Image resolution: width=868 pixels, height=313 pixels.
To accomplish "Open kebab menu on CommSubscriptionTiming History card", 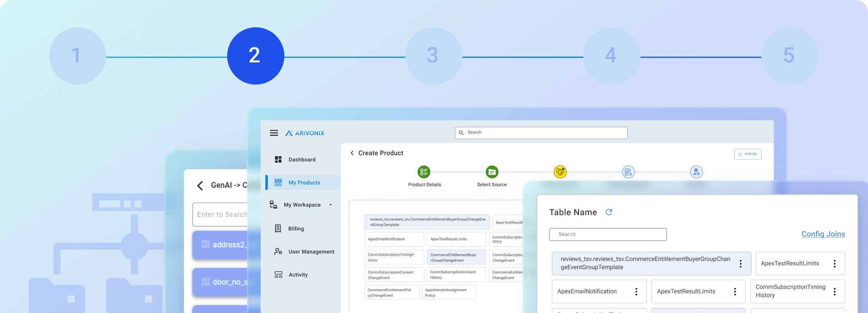I will click(834, 292).
